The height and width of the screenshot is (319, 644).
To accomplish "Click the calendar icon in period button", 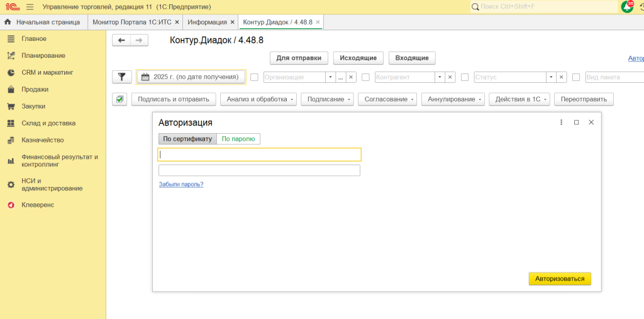I will tap(145, 77).
